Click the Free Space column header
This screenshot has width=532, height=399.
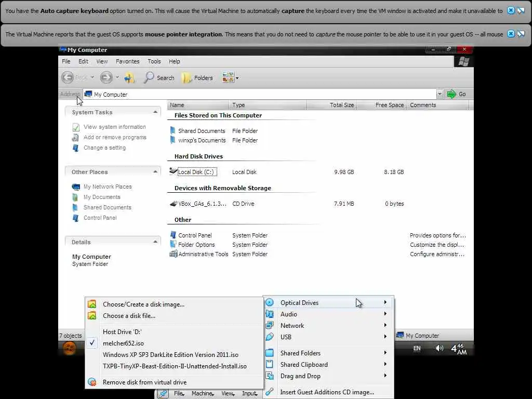coord(381,105)
